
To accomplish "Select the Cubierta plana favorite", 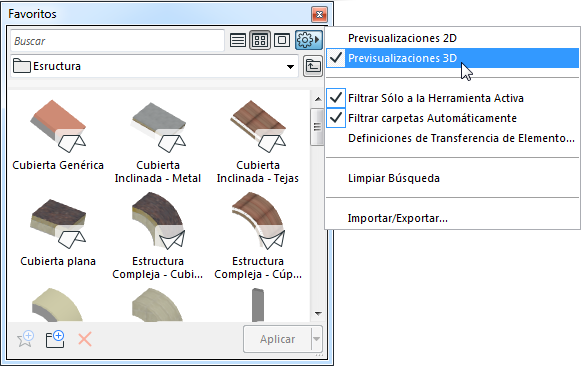I will (58, 232).
